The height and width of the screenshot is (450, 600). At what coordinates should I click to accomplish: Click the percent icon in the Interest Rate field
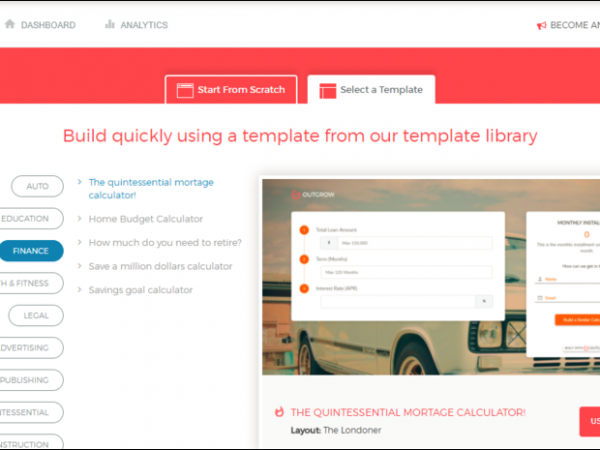tap(484, 301)
